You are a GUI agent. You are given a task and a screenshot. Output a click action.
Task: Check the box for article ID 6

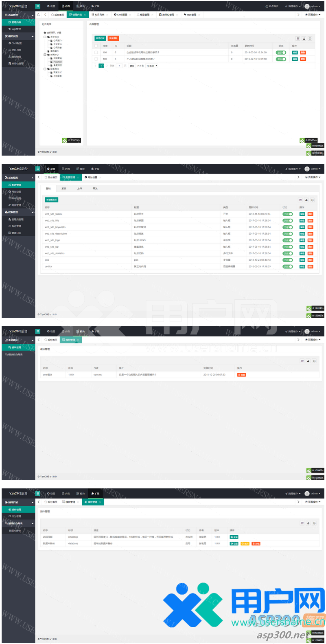pyautogui.click(x=96, y=53)
